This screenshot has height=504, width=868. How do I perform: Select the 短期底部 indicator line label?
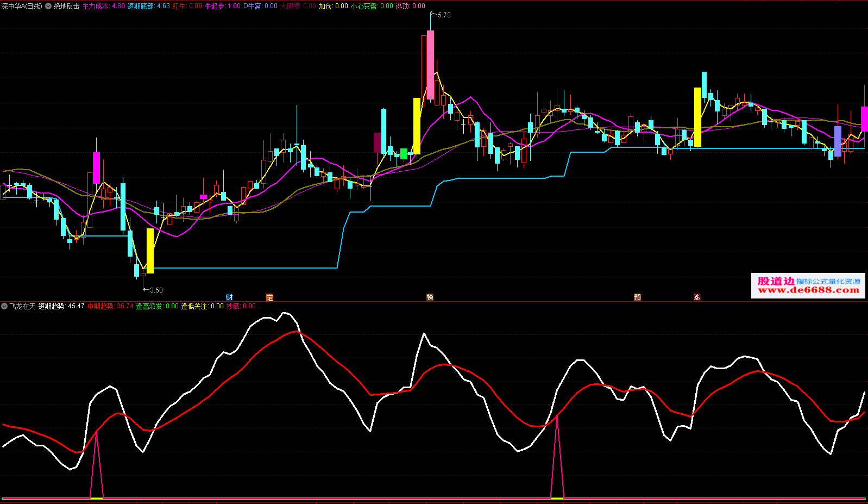click(141, 6)
